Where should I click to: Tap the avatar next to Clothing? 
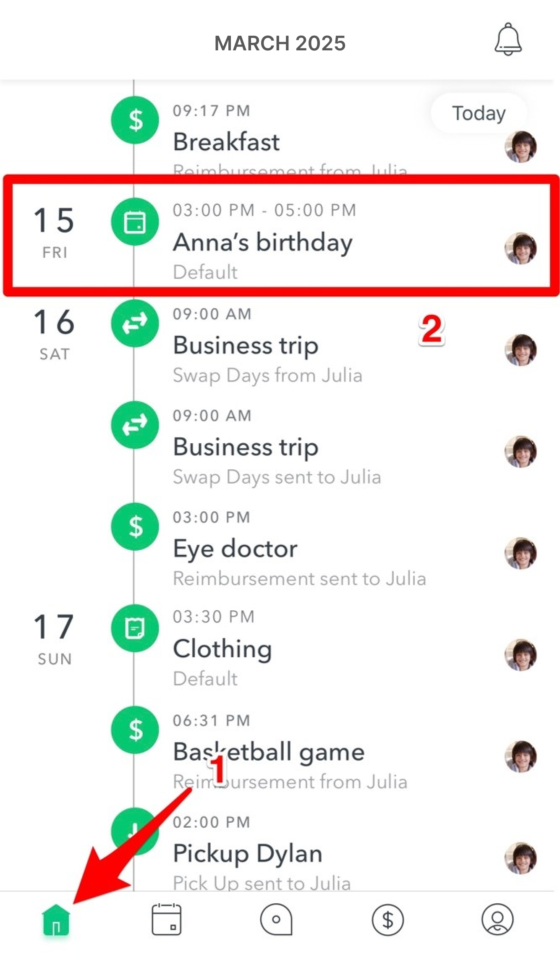click(521, 655)
